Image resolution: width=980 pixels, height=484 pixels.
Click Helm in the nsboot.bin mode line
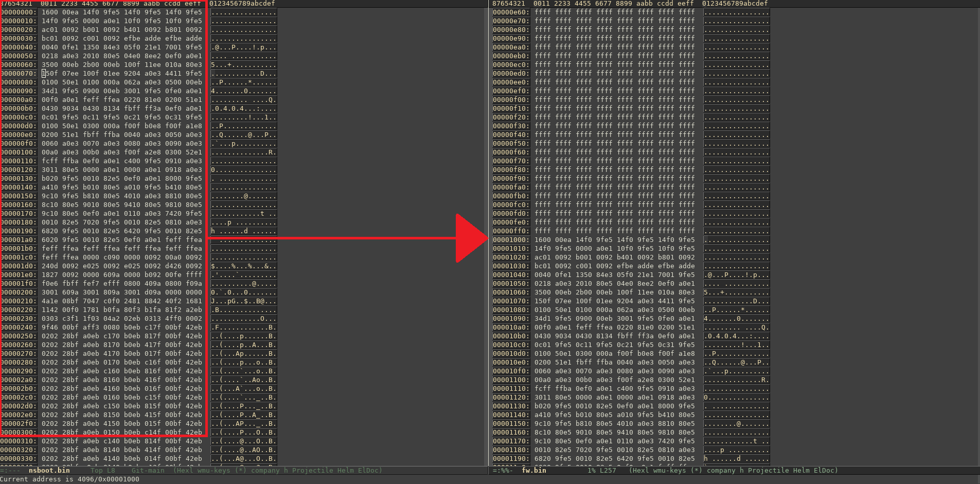click(x=346, y=470)
